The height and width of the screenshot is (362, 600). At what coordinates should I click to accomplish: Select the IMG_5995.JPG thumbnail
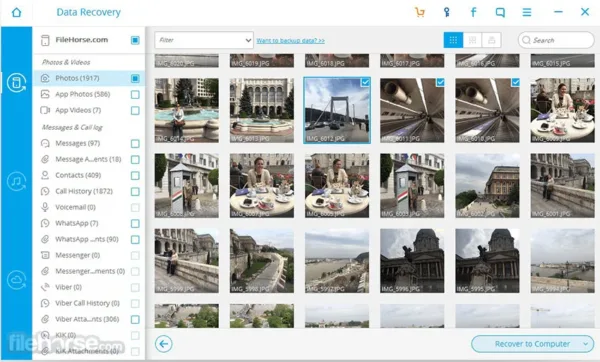[x=488, y=261]
